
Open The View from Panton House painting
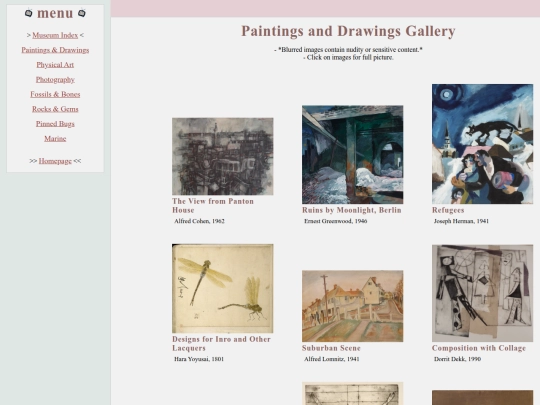coord(223,156)
